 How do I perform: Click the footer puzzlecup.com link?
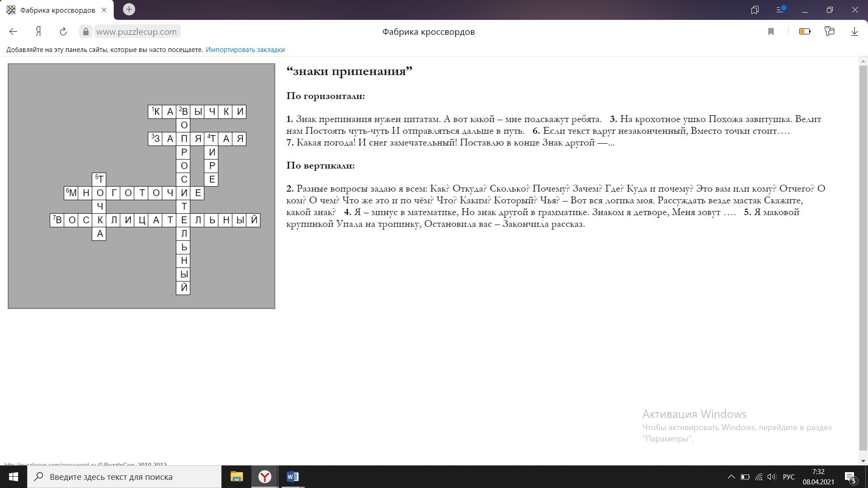tap(50, 464)
